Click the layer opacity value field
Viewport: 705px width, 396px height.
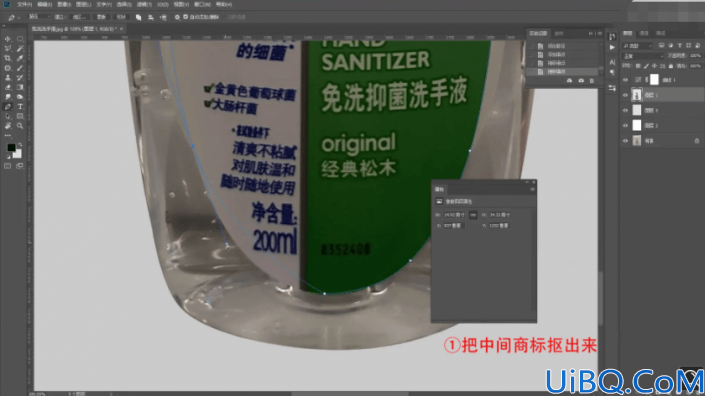(695, 56)
